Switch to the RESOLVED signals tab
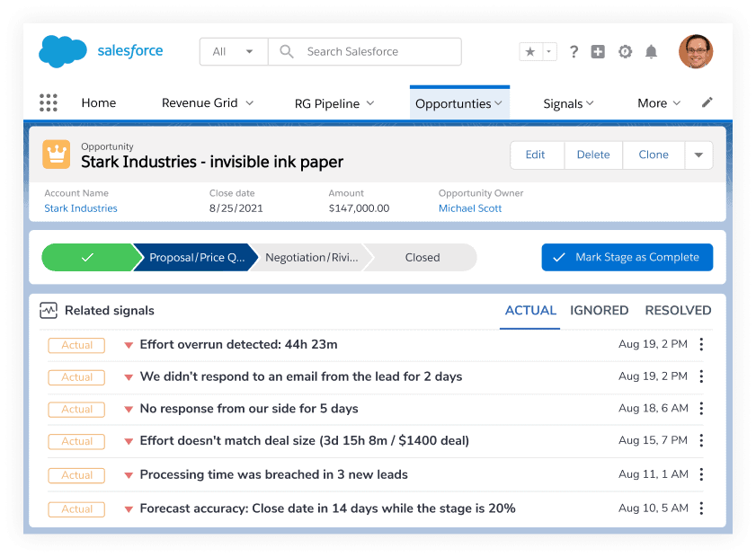The height and width of the screenshot is (557, 756). coord(678,310)
